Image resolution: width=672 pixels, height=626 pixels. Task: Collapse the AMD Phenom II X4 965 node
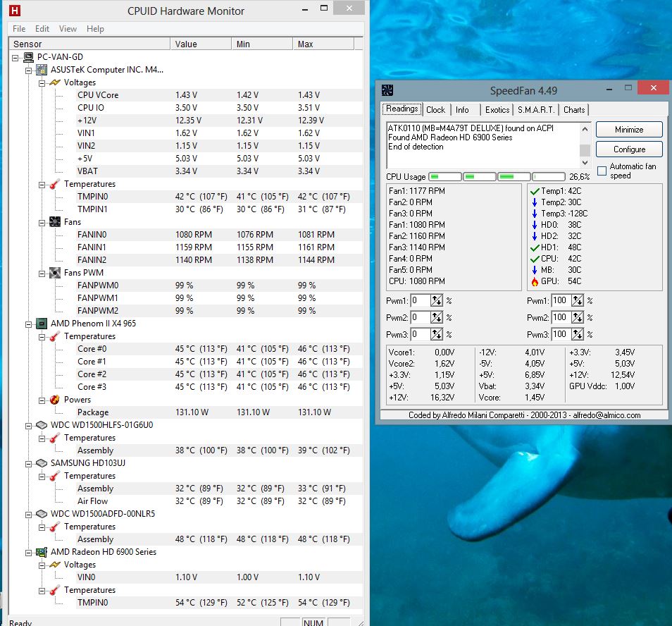pos(29,324)
